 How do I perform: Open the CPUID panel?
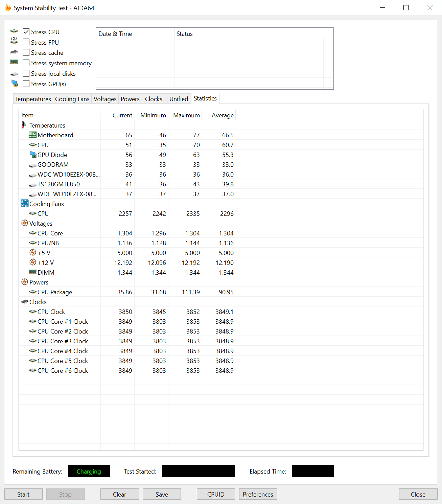(216, 494)
